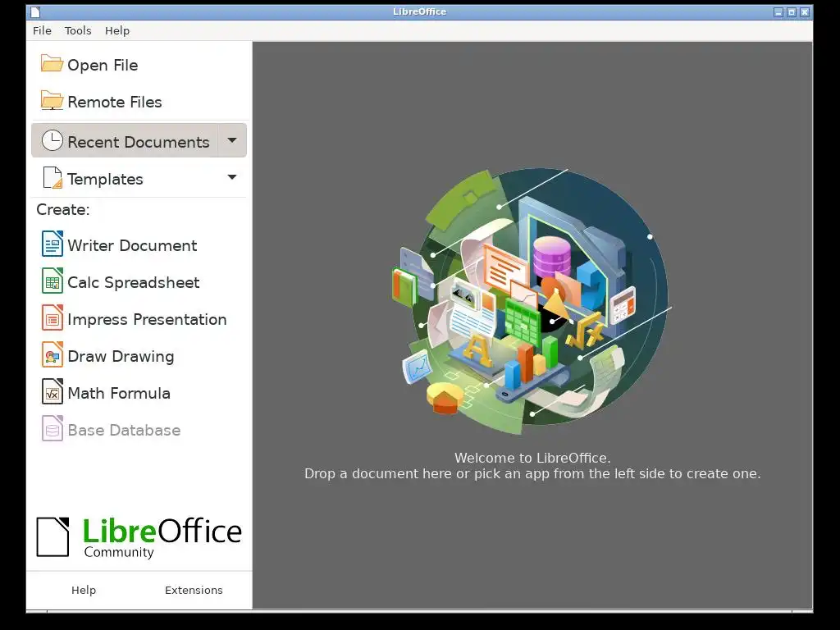Click the Base Database icon

click(52, 428)
